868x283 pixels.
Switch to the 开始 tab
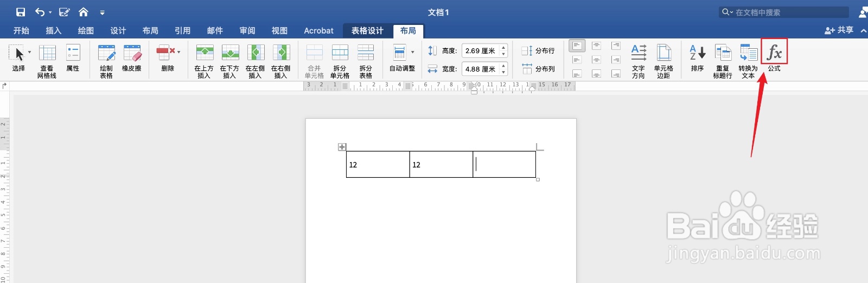[21, 31]
